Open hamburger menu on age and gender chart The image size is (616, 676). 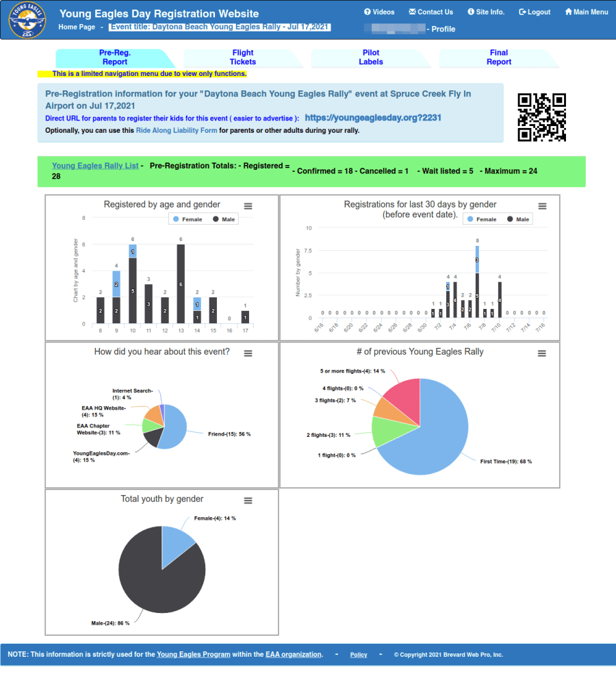click(248, 206)
